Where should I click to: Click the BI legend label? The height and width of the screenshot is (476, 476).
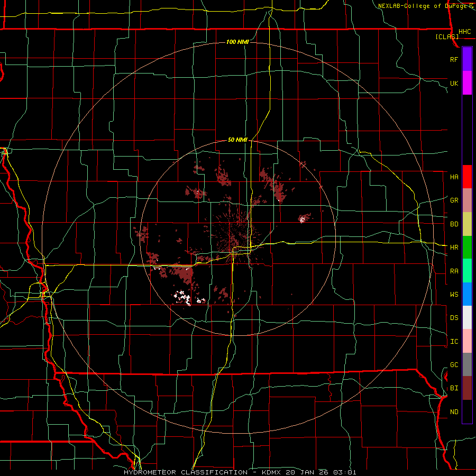pyautogui.click(x=454, y=388)
